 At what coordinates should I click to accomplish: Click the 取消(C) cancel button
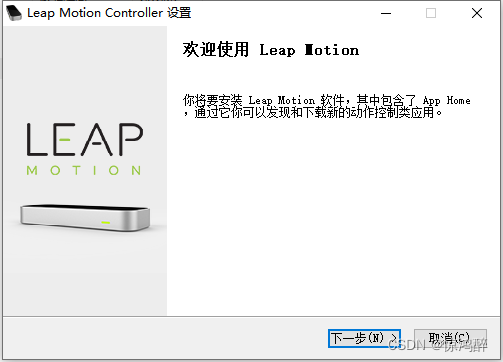(x=450, y=338)
